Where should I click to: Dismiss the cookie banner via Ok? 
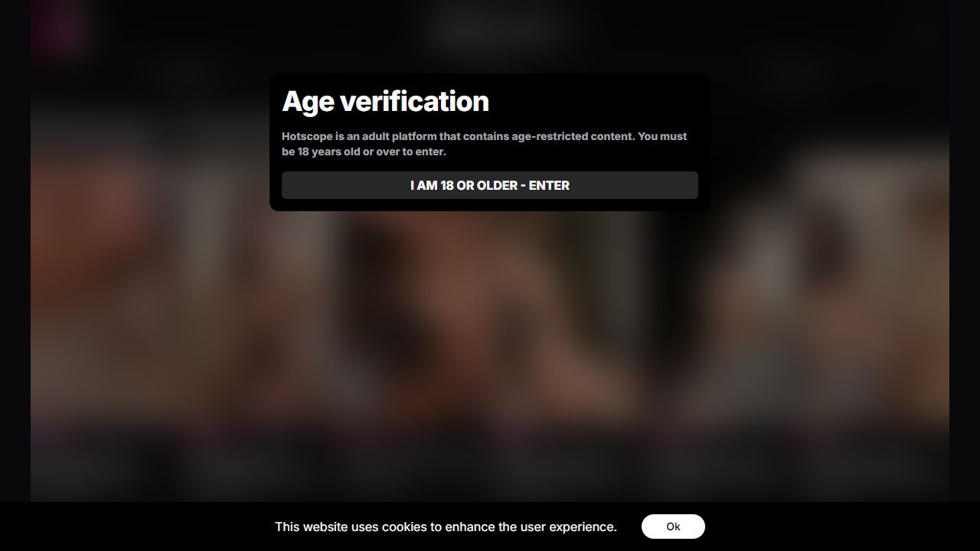coord(673,527)
